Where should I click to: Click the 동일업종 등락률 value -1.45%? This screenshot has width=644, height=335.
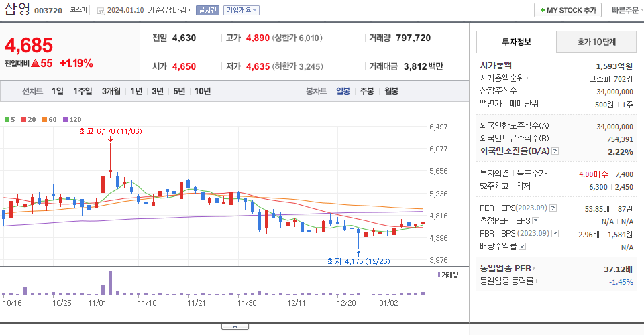point(621,281)
